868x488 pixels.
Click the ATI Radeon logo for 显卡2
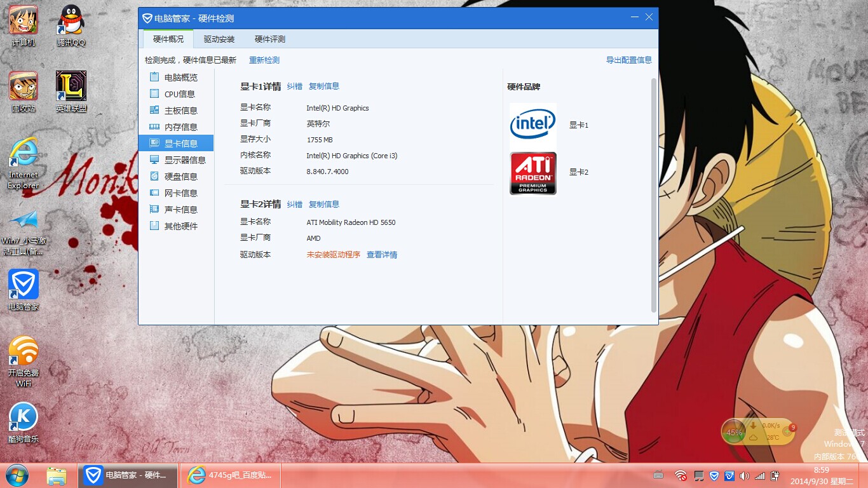click(x=533, y=173)
